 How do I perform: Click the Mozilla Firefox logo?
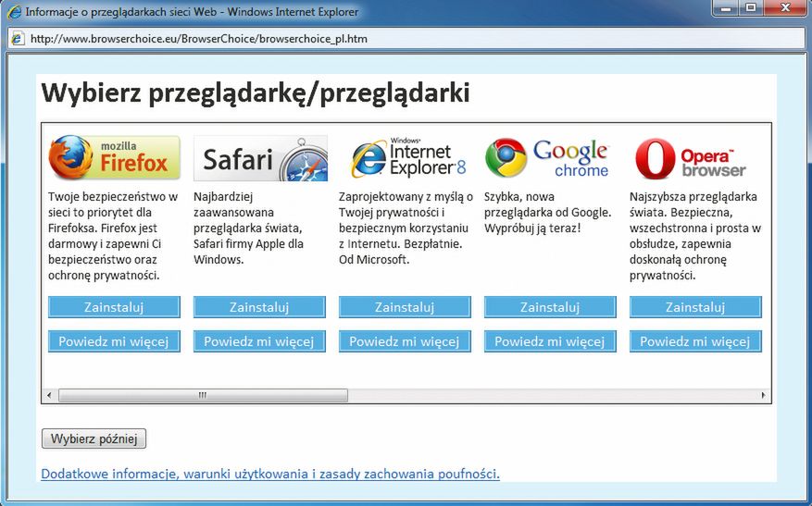(x=114, y=157)
